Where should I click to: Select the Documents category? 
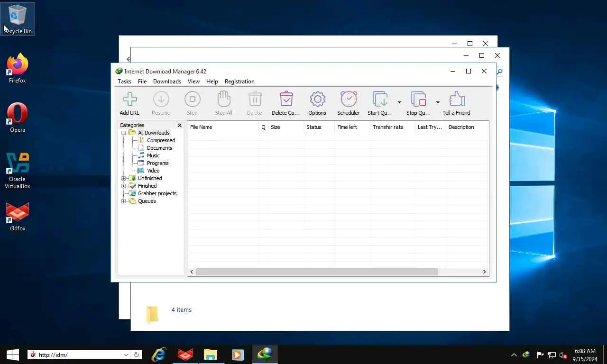tap(160, 148)
